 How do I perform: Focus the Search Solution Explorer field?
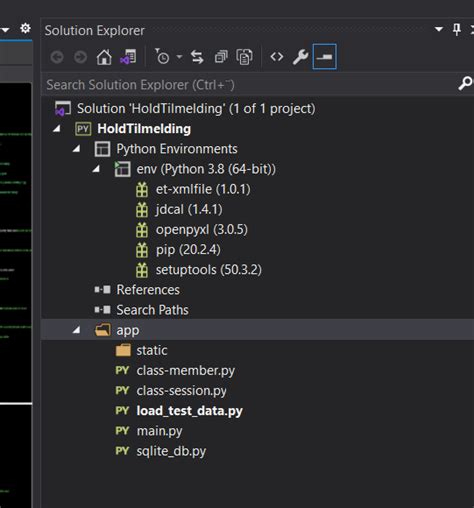(250, 85)
